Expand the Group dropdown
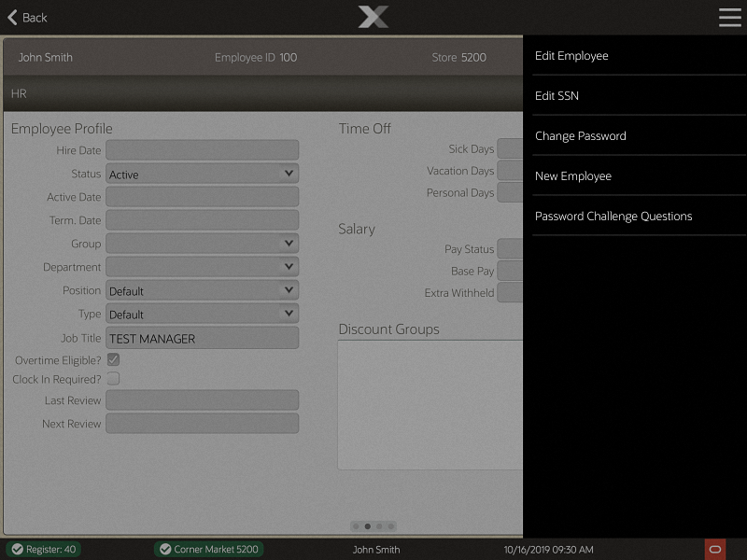Screen dimensions: 747x560 click(202, 244)
